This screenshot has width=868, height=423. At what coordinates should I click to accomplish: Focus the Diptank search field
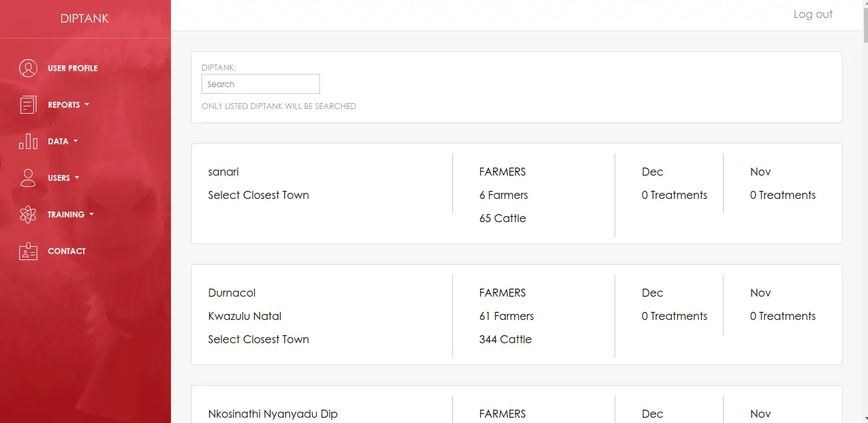pyautogui.click(x=261, y=84)
